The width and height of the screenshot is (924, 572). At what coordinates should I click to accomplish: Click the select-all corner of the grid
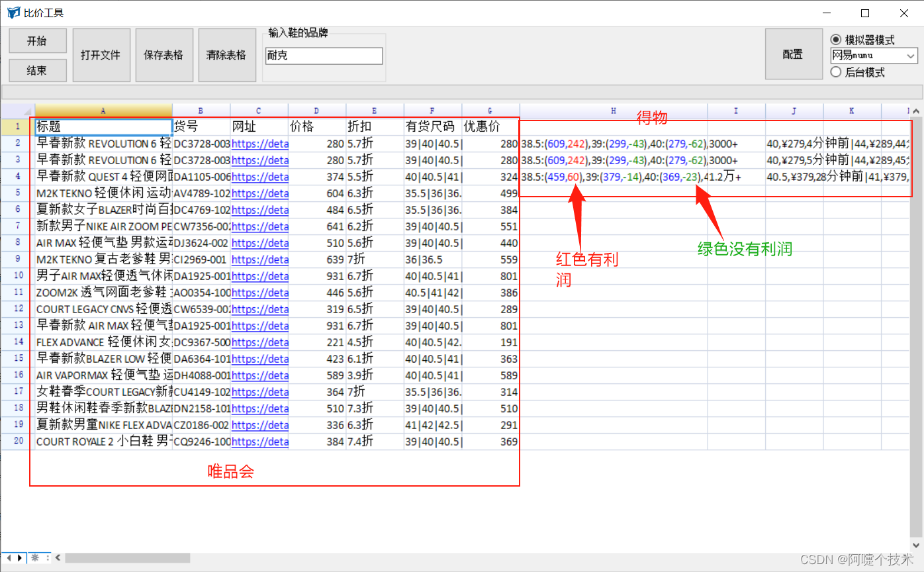click(18, 111)
